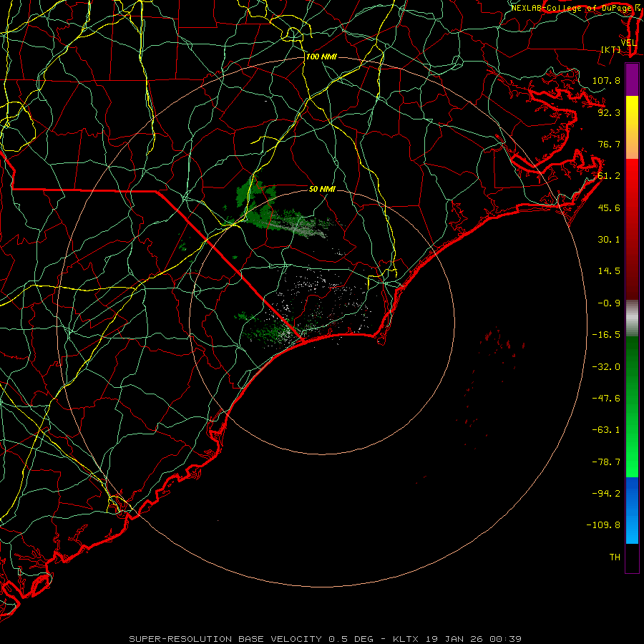Screen dimensions: 644x644
Task: Click the -63.1 velocity scale value
Action: pyautogui.click(x=606, y=430)
